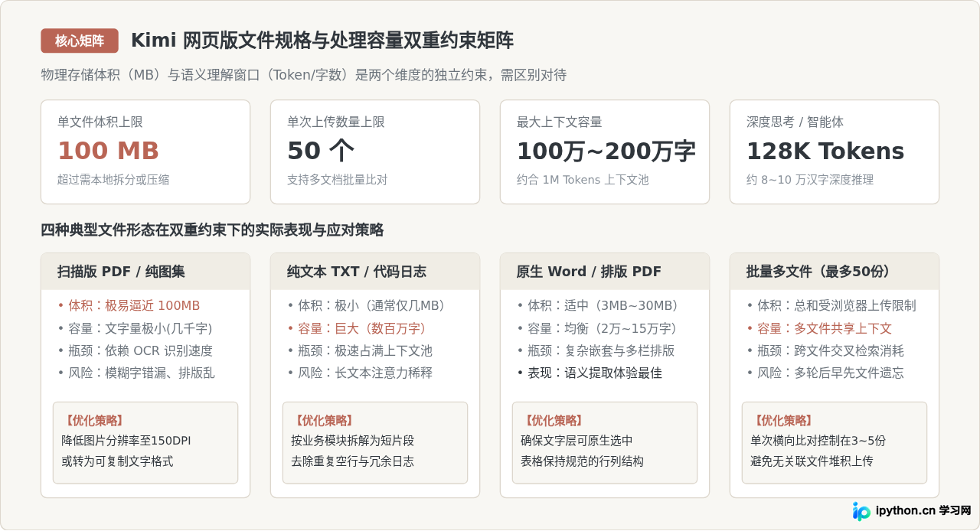This screenshot has width=980, height=531.
Task: Click the line 确保文字层可原生选中
Action: pos(577,441)
